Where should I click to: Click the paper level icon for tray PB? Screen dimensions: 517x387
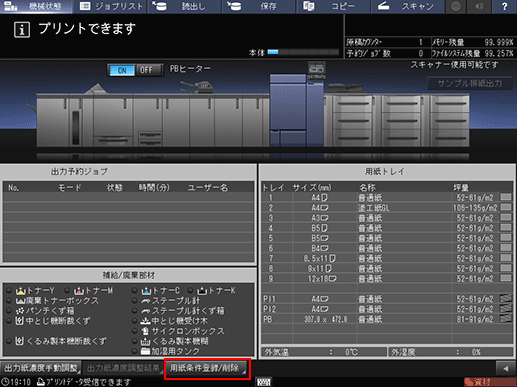[x=506, y=319]
